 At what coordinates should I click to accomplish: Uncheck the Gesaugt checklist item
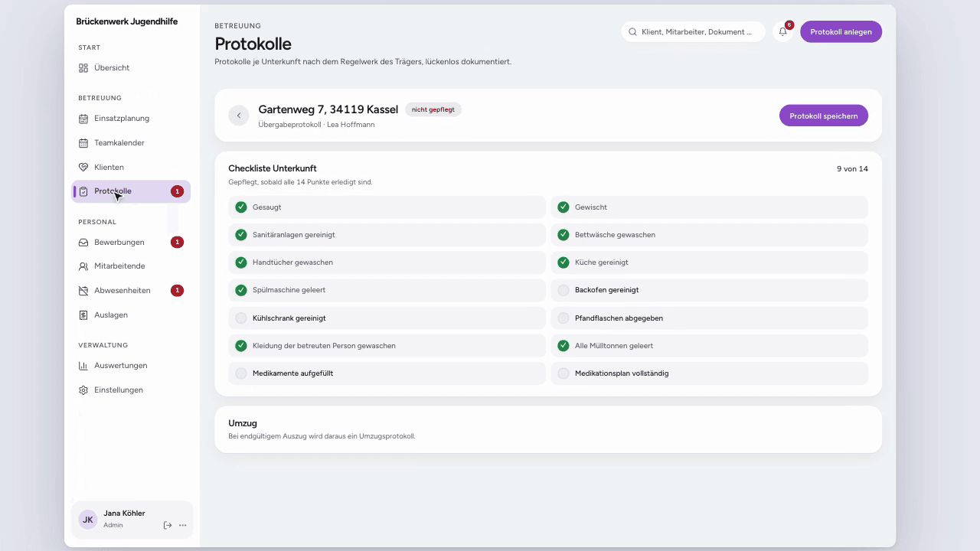pyautogui.click(x=387, y=207)
